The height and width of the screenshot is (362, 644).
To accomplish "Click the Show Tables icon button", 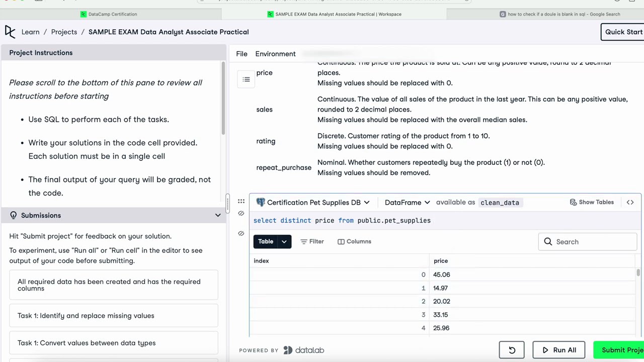I will tap(592, 202).
